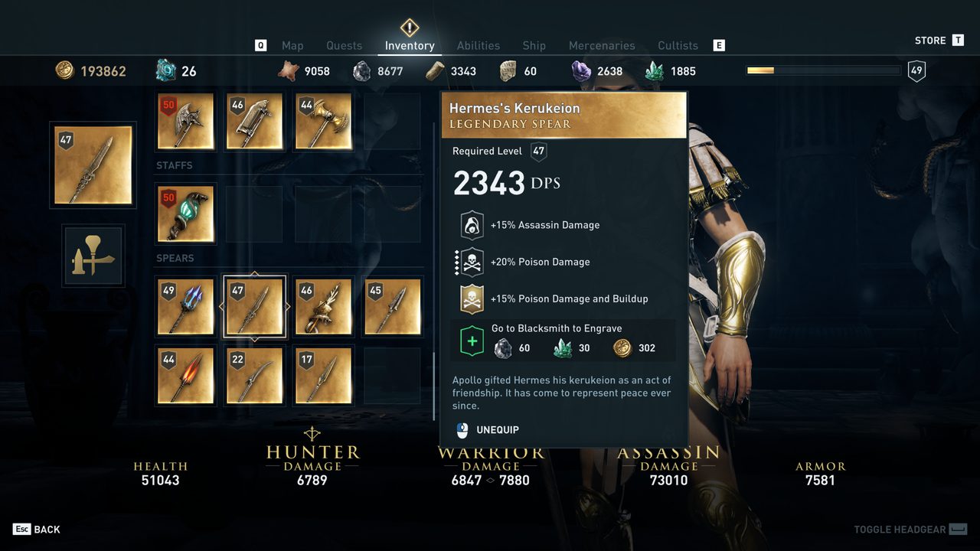Open the Mercenaries tab

click(602, 46)
